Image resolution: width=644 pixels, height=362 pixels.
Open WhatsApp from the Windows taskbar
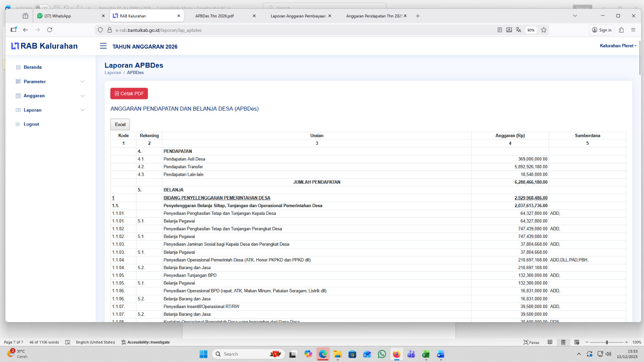click(382, 354)
